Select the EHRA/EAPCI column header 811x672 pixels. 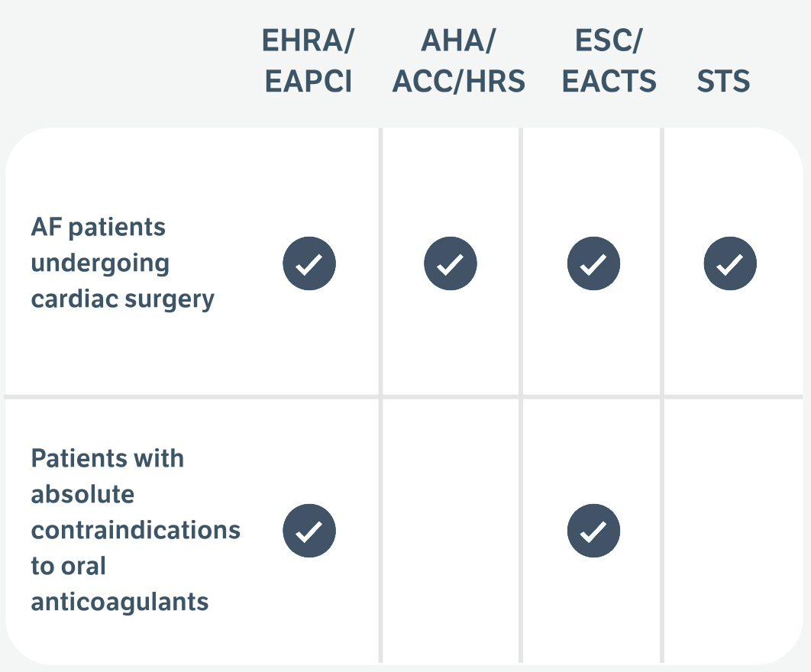[x=309, y=61]
